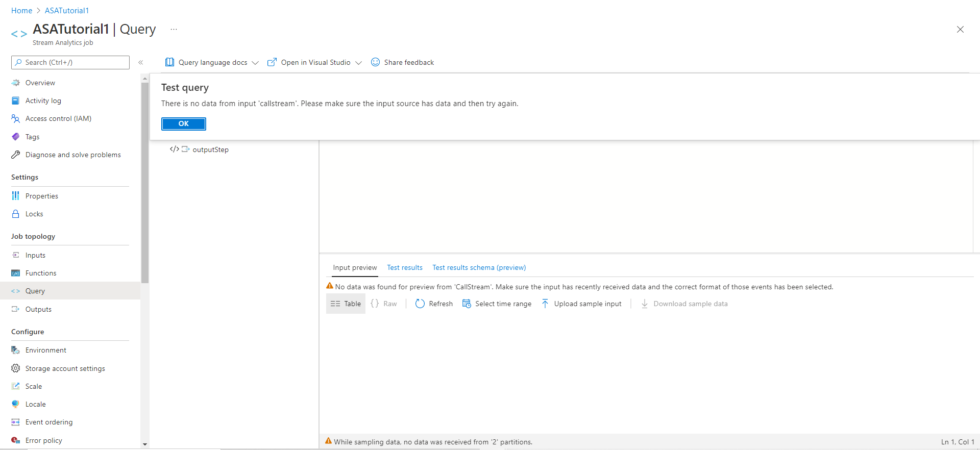
Task: Open Scale configuration
Action: (x=34, y=386)
